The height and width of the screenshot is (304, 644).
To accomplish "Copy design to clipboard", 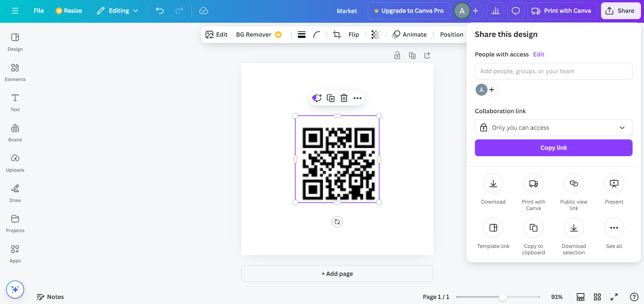I will coord(534,236).
